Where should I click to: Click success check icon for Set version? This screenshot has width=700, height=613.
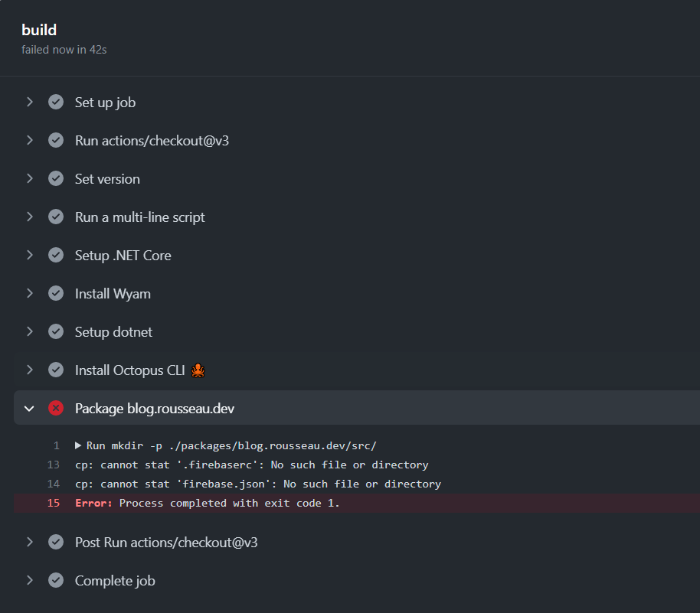[x=56, y=179]
